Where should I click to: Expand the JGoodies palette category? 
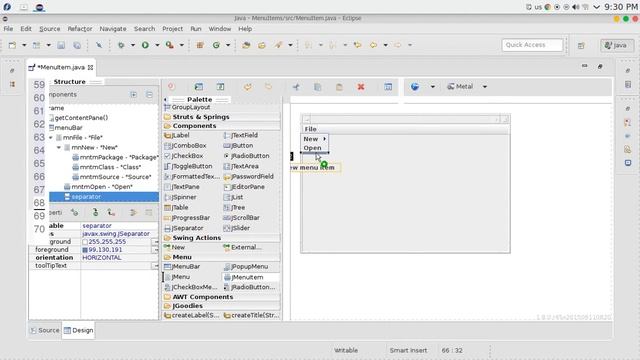[x=222, y=306]
